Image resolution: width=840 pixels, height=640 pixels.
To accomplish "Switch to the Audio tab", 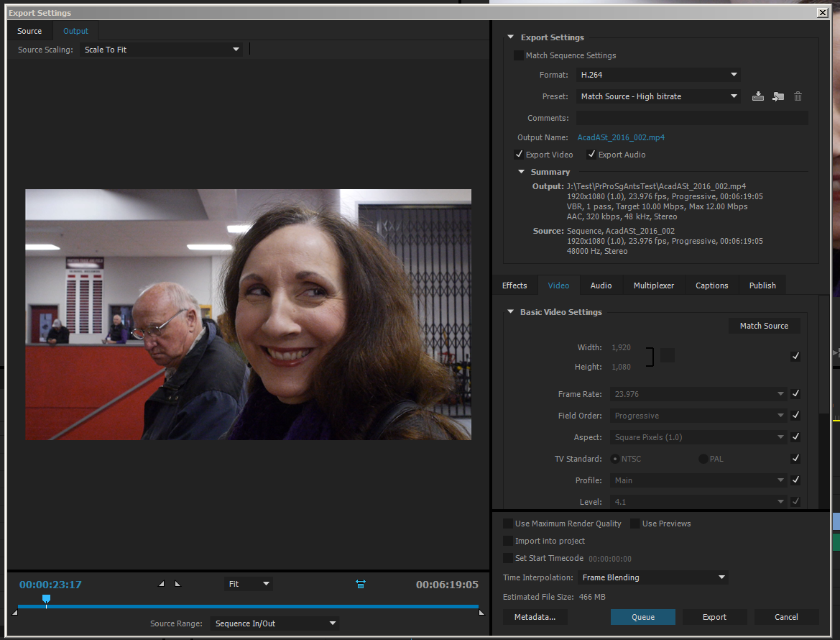I will [601, 285].
